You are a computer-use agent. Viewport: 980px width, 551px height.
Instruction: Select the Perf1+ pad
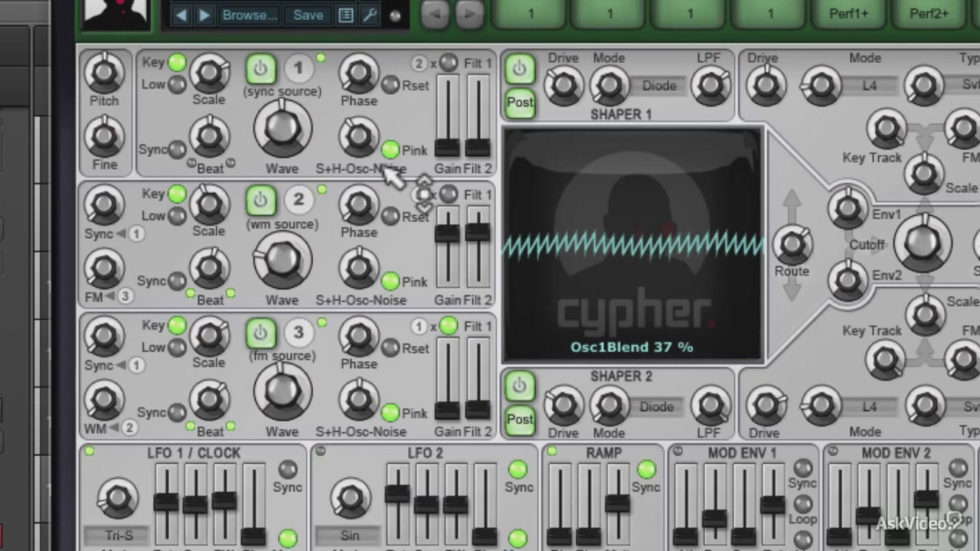[x=849, y=13]
